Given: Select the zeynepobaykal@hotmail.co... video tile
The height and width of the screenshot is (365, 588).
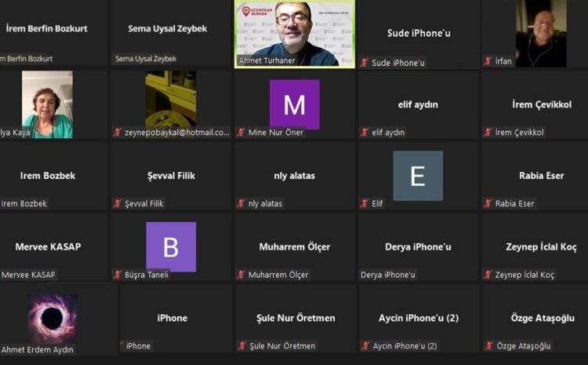Looking at the screenshot, I should tap(171, 104).
